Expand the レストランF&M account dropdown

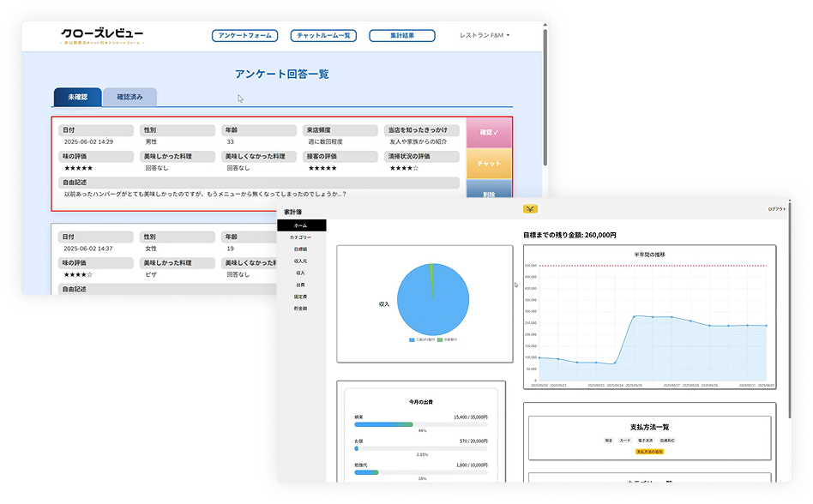(x=485, y=36)
